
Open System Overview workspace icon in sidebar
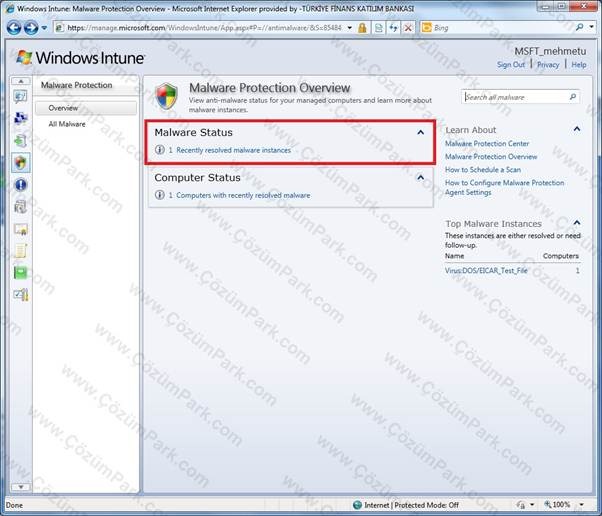pyautogui.click(x=20, y=96)
